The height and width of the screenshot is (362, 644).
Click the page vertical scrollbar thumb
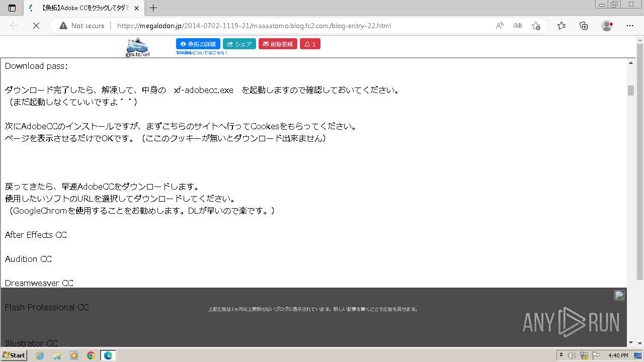pyautogui.click(x=631, y=90)
